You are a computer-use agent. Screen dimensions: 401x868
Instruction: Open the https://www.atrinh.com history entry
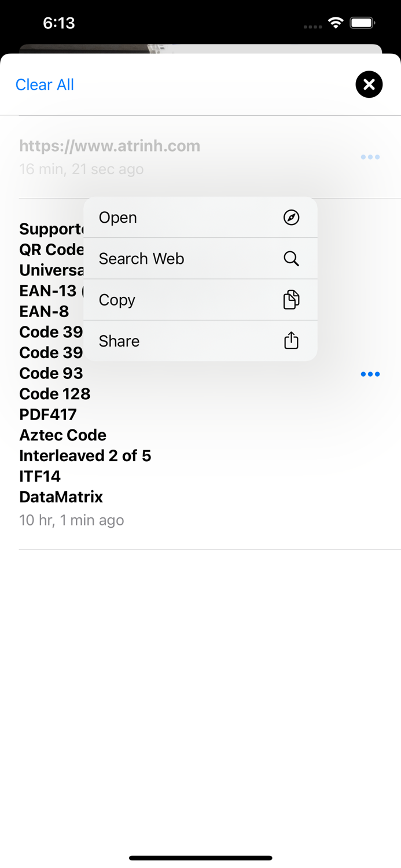tap(110, 146)
